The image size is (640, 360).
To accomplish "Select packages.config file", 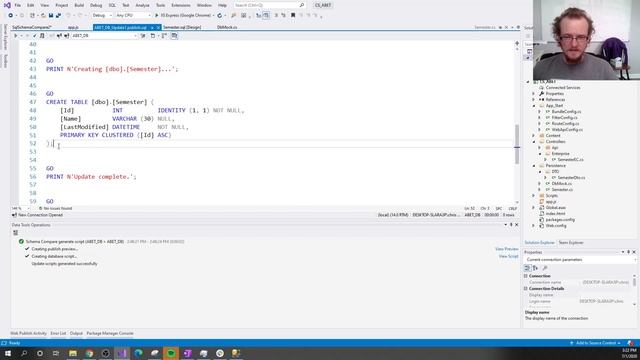I will [x=560, y=220].
